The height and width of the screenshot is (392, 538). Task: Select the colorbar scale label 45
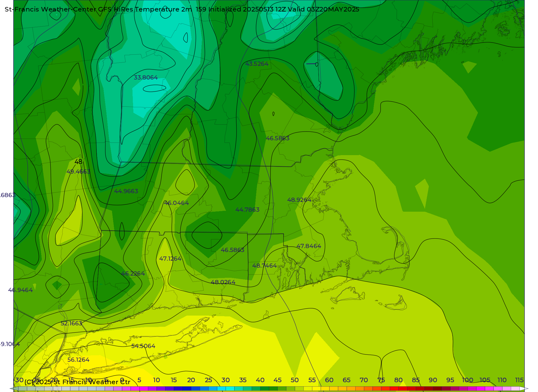point(277,380)
